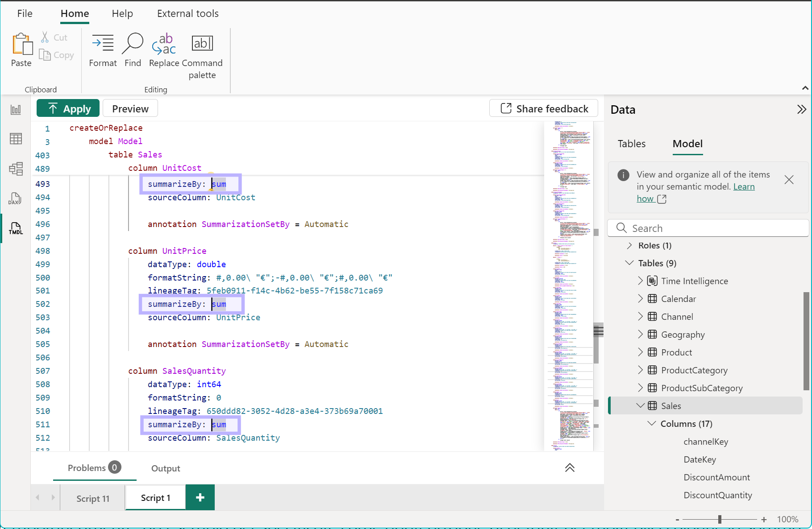Image resolution: width=812 pixels, height=529 pixels.
Task: Expand the Time Intelligence table
Action: click(x=641, y=281)
